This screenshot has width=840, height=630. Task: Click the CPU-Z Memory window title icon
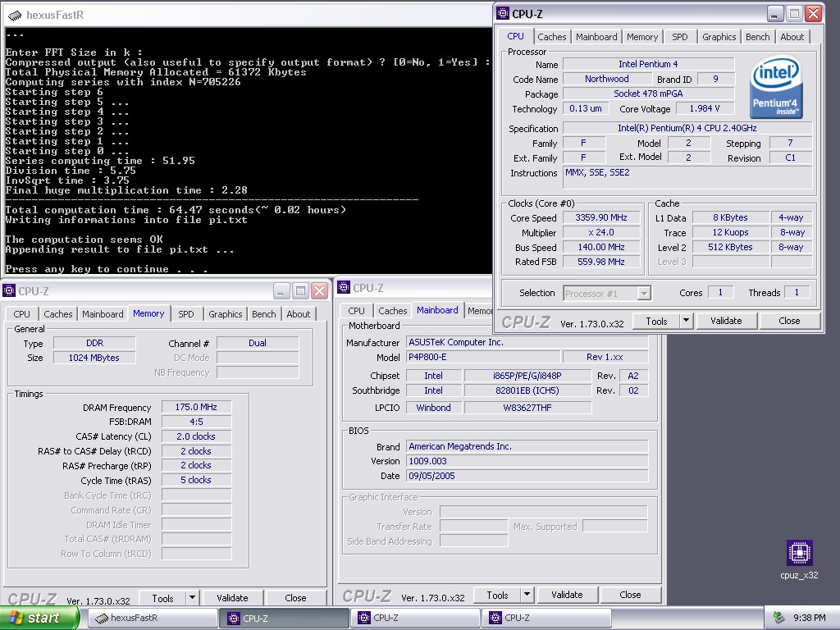coord(9,291)
